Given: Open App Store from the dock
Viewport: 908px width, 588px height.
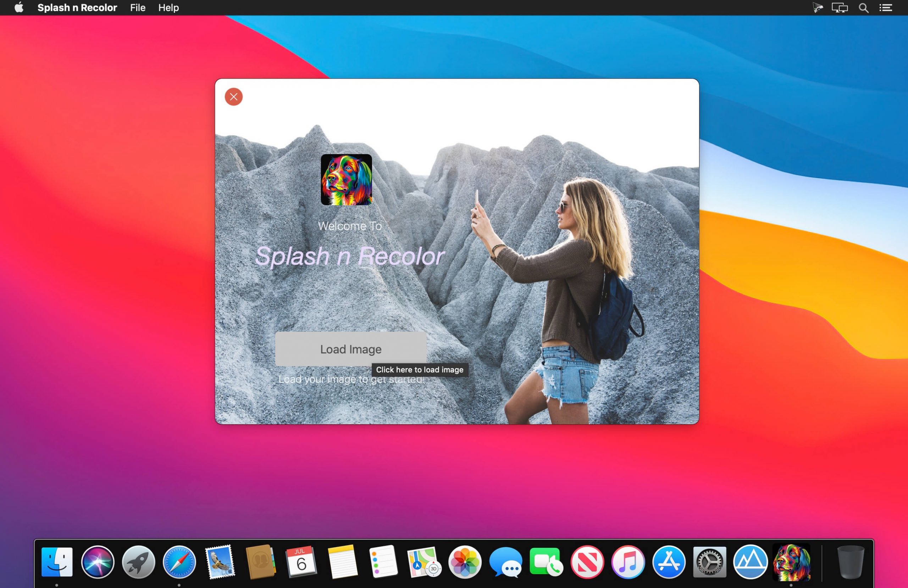Looking at the screenshot, I should 669,562.
